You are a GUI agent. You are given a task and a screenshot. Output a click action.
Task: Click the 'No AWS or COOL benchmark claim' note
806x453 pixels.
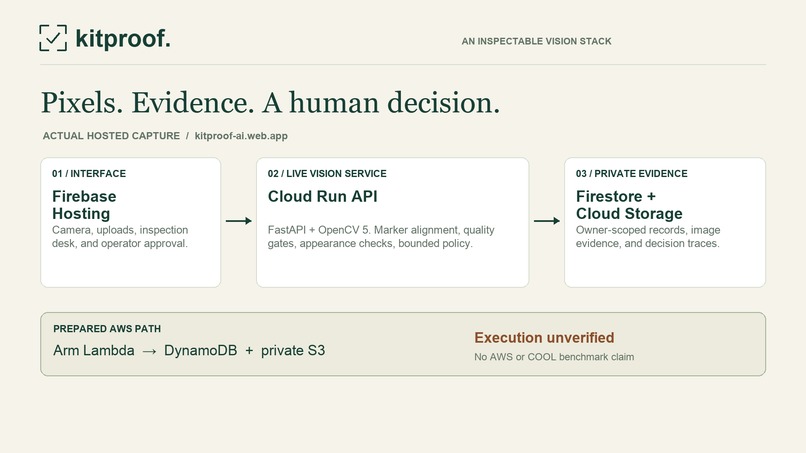(x=554, y=357)
